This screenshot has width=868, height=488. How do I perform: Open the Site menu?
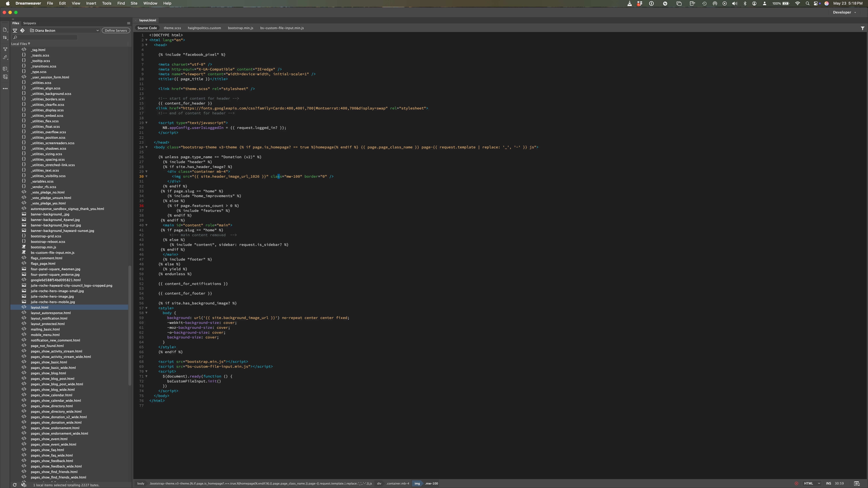click(134, 3)
